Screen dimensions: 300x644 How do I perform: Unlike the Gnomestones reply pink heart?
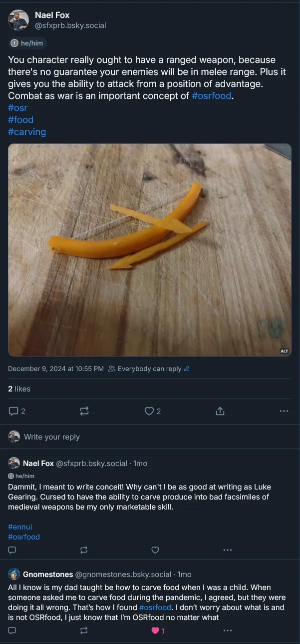(155, 630)
